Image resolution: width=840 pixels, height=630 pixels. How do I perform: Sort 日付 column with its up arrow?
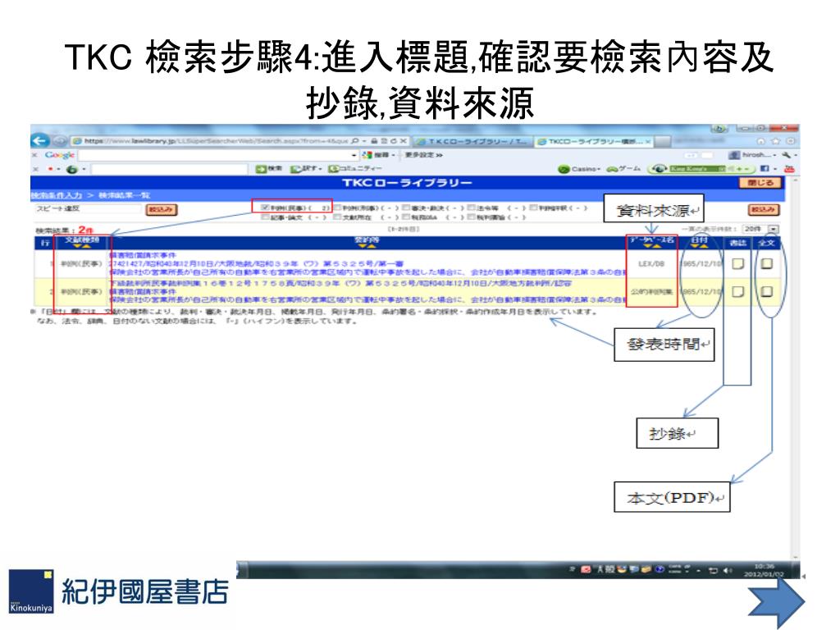[703, 246]
